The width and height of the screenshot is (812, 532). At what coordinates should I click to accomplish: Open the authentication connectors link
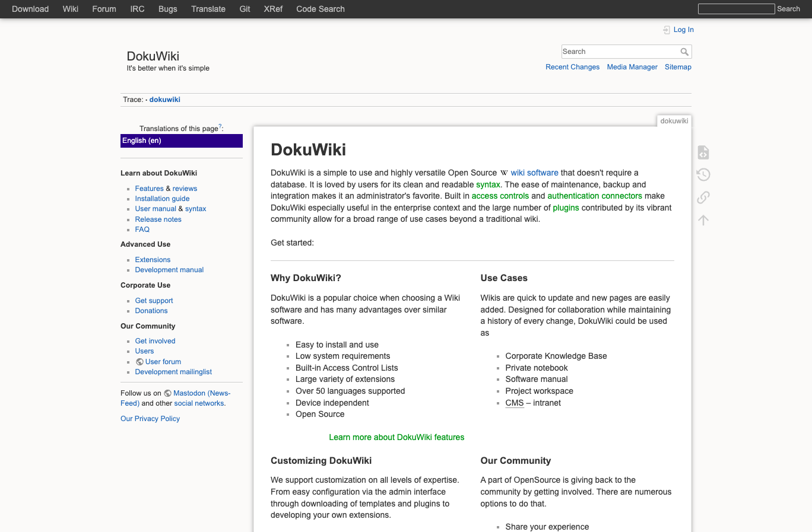point(595,196)
